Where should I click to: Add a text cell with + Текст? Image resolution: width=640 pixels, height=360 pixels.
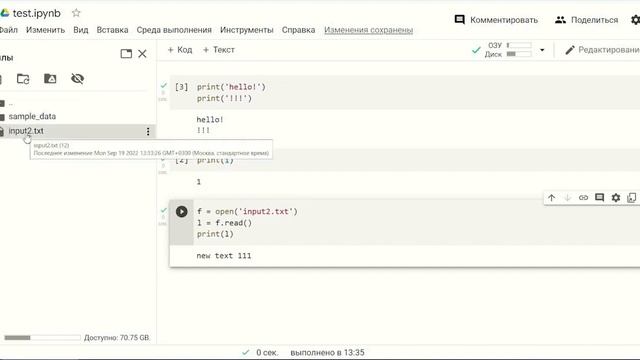218,50
